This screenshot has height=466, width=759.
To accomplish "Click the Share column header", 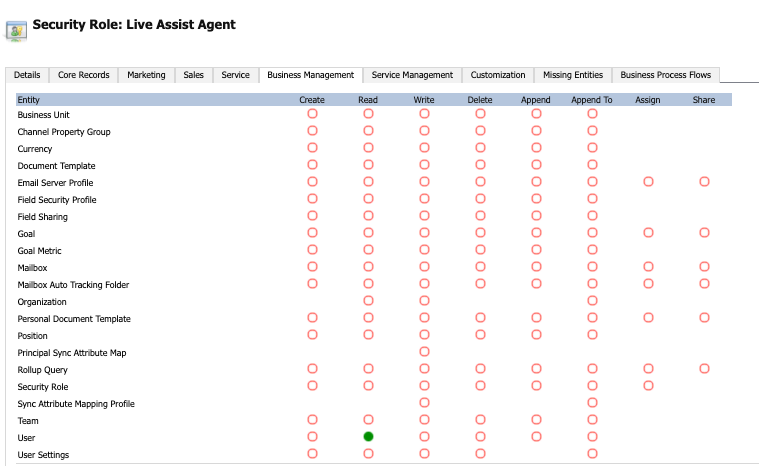I will (x=704, y=100).
